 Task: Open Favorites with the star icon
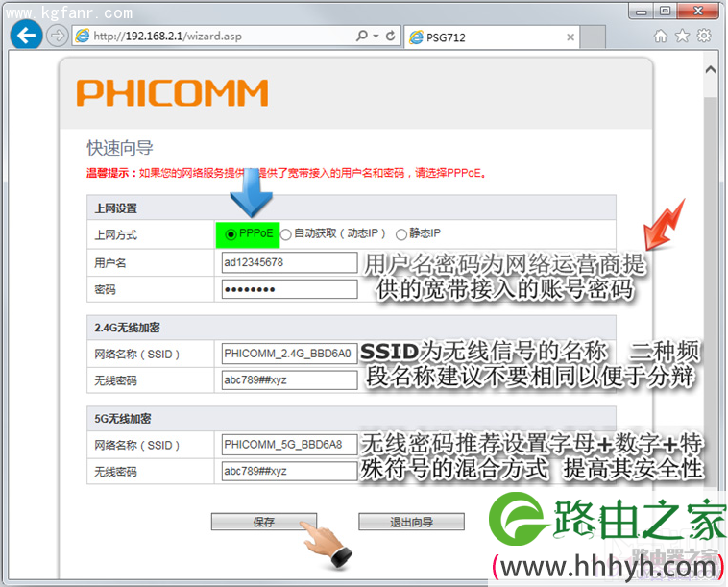682,36
